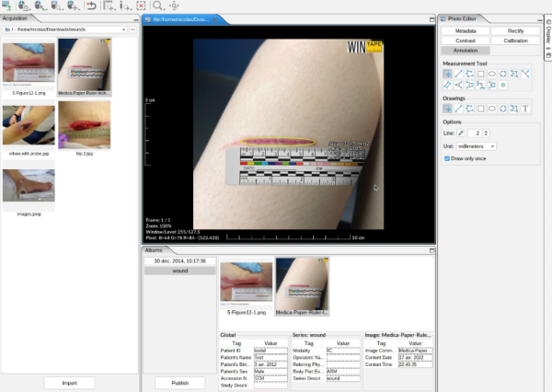Image resolution: width=552 pixels, height=392 pixels.
Task: Click the Contrast button
Action: (x=466, y=40)
